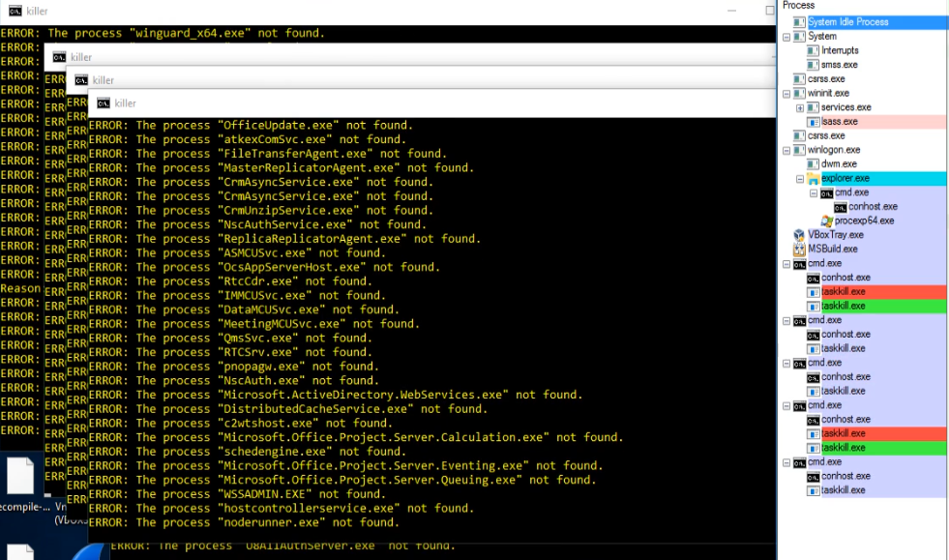Collapse the last cmd.exe node in tree
This screenshot has width=949, height=560.
(x=786, y=462)
